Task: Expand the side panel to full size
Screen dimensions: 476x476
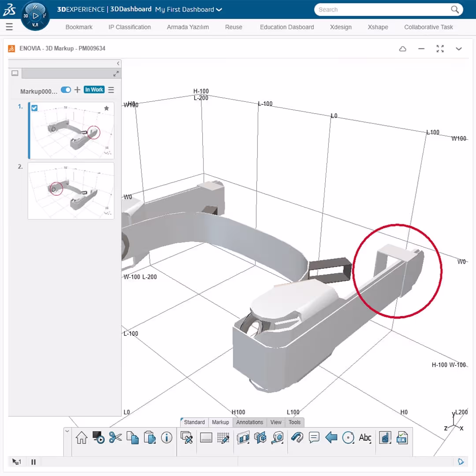Action: pyautogui.click(x=116, y=74)
